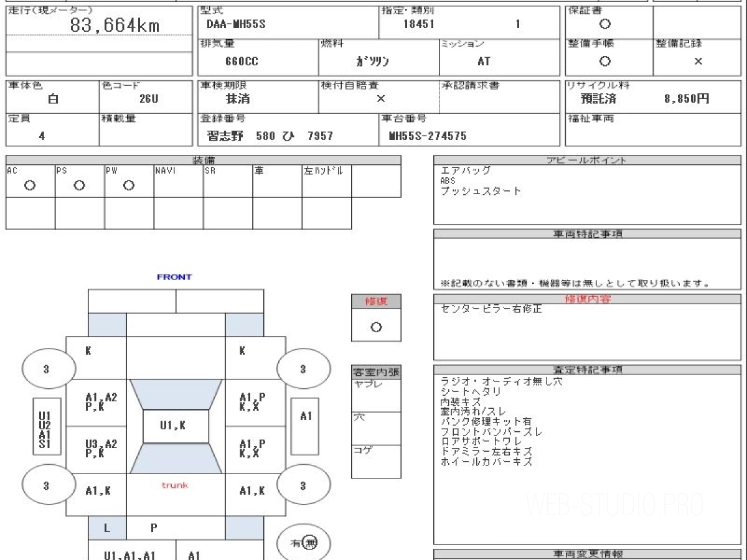Click the circle mark under 修復
Viewport: 747px width, 560px height.
click(x=376, y=327)
